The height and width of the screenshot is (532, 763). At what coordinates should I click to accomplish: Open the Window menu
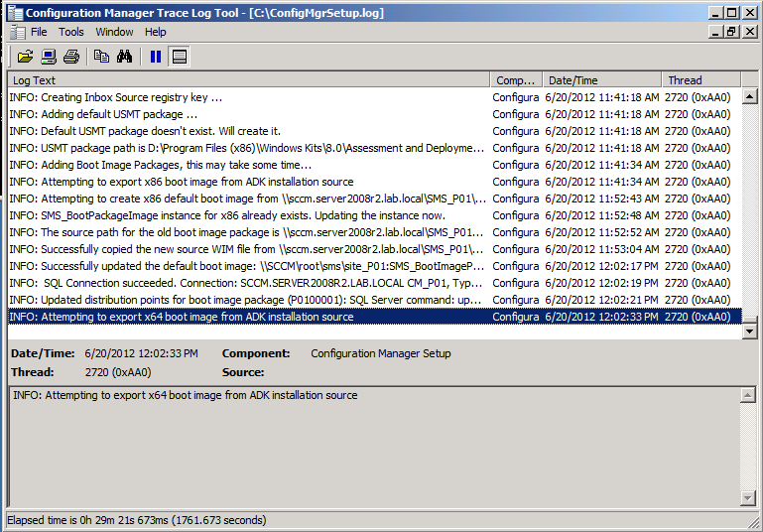pyautogui.click(x=114, y=32)
